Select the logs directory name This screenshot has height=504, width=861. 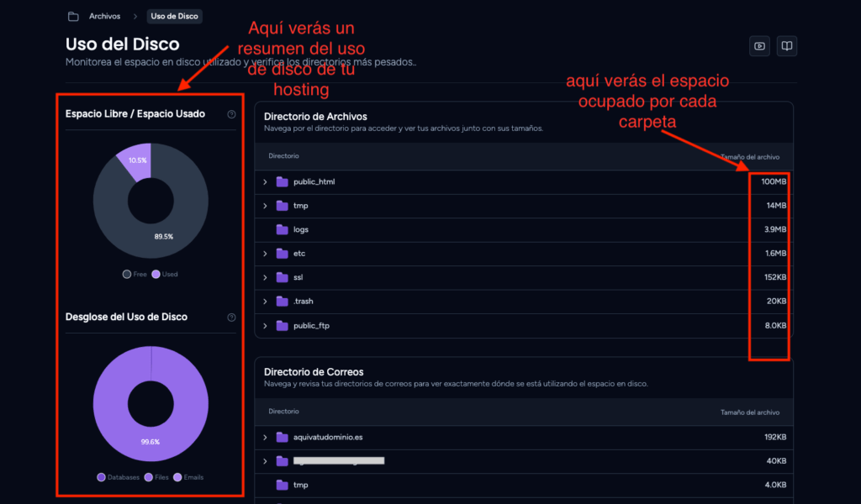pyautogui.click(x=301, y=229)
